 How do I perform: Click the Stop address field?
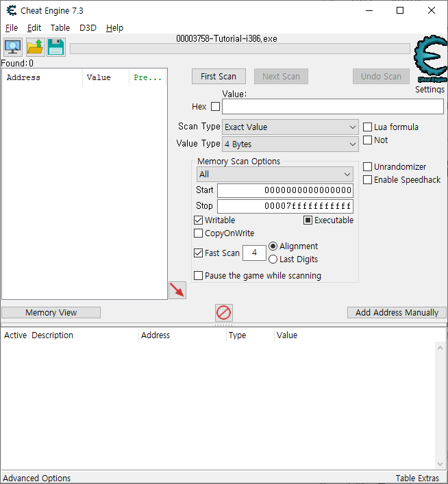[285, 206]
